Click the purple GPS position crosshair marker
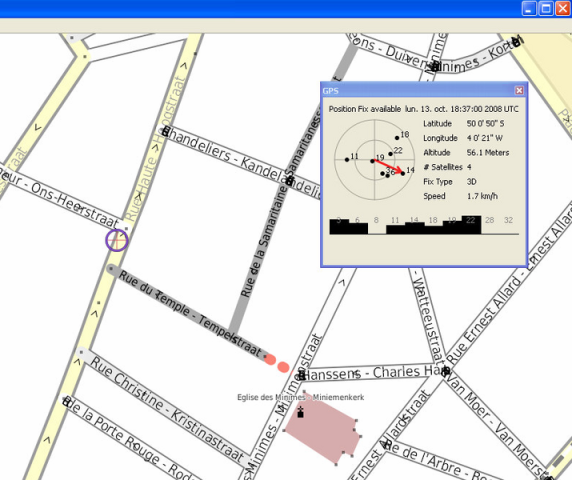 tap(117, 240)
